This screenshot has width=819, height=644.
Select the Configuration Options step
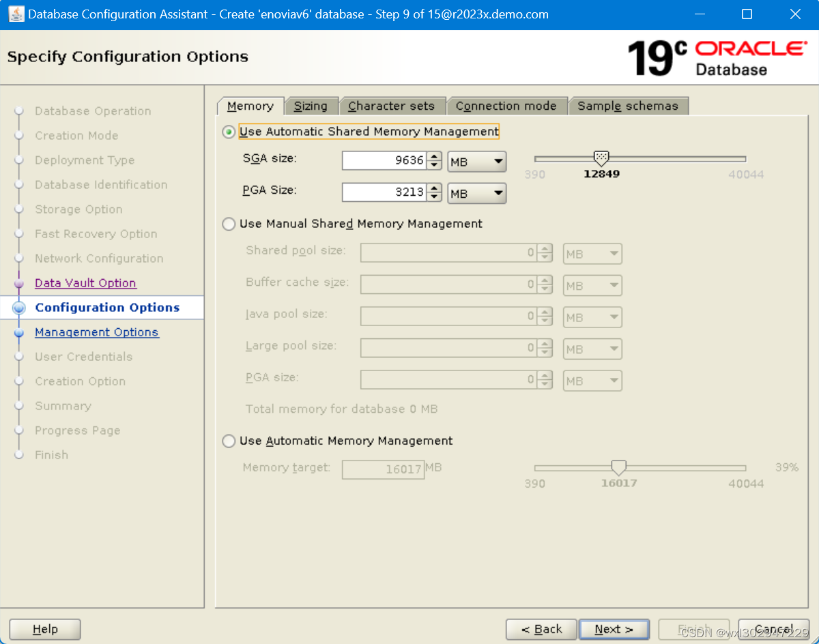pyautogui.click(x=107, y=308)
